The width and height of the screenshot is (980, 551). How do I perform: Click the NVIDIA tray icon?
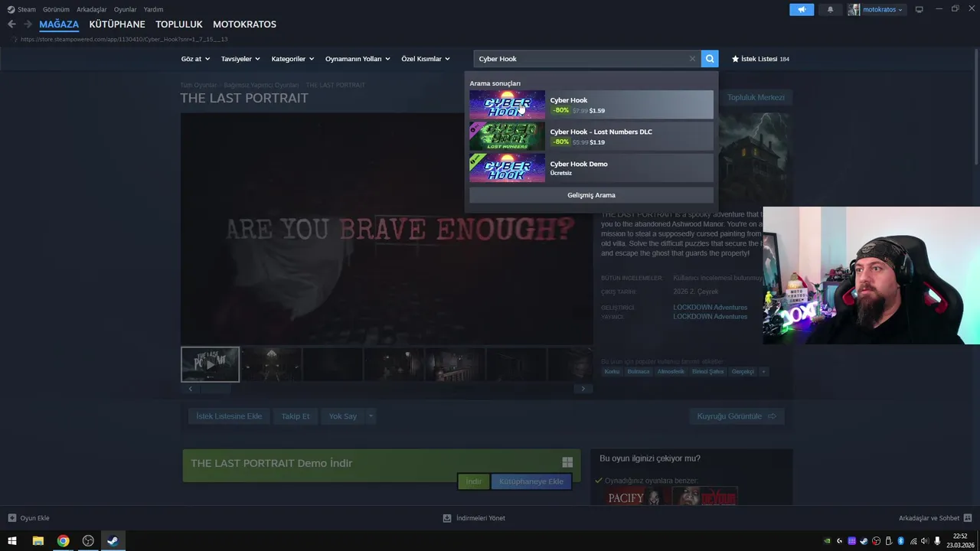(x=827, y=541)
